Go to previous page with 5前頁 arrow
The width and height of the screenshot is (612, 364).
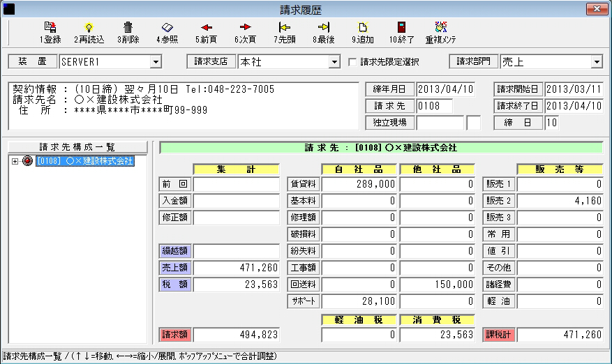tap(206, 28)
